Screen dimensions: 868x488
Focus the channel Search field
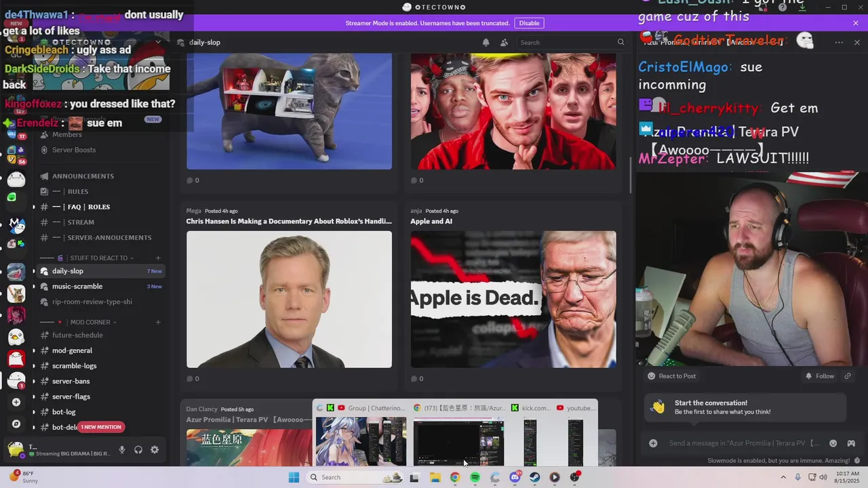coord(571,42)
